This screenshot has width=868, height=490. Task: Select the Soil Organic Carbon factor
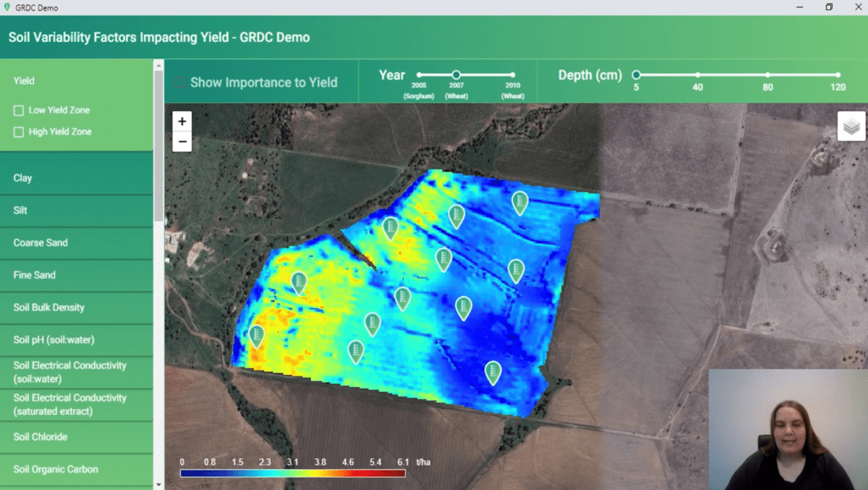[x=76, y=469]
